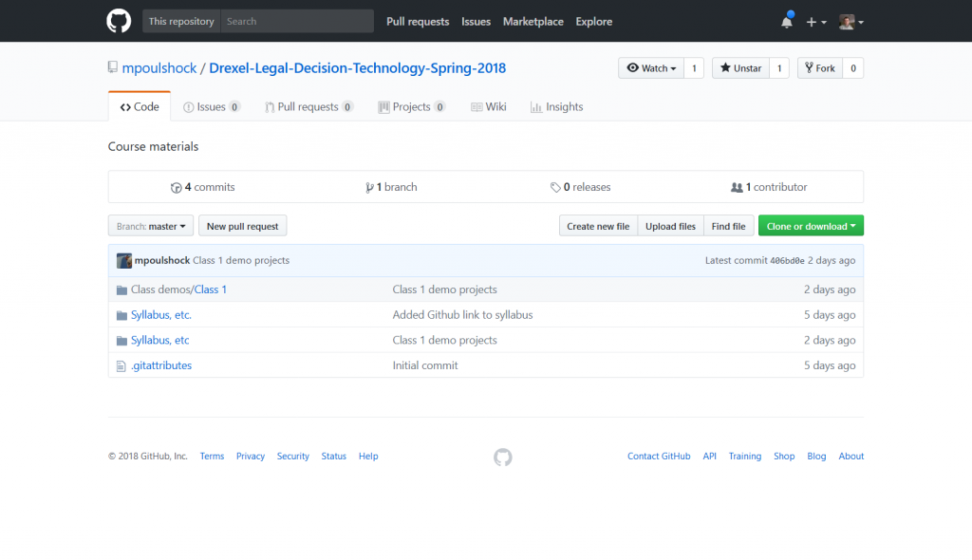The image size is (972, 560).
Task: Click the commits history clock icon
Action: 176,187
